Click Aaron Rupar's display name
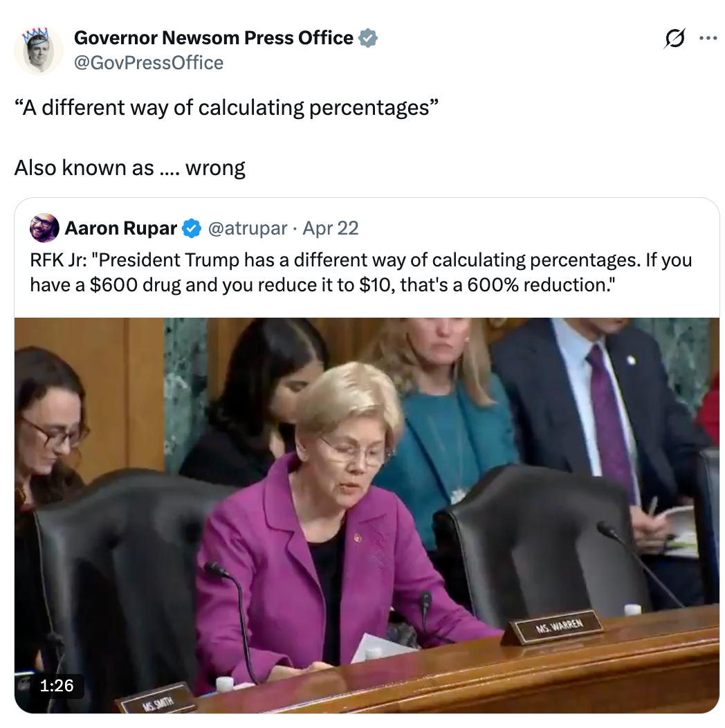 point(121,227)
